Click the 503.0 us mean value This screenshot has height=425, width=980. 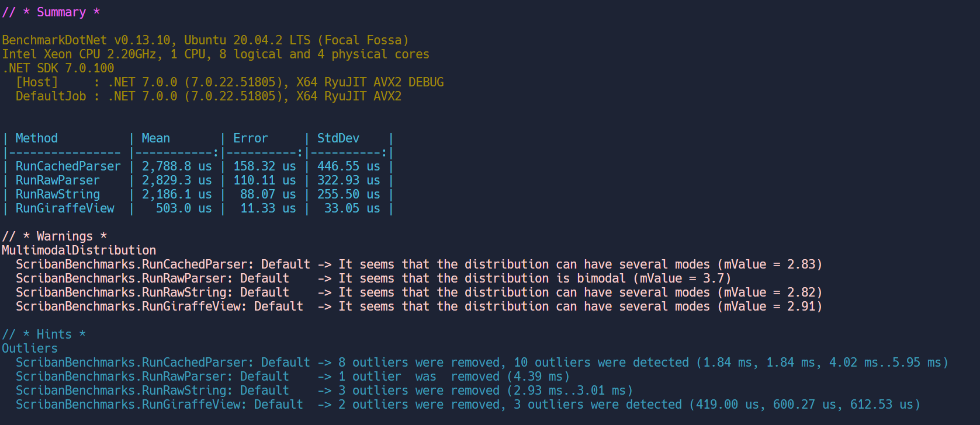pyautogui.click(x=183, y=208)
